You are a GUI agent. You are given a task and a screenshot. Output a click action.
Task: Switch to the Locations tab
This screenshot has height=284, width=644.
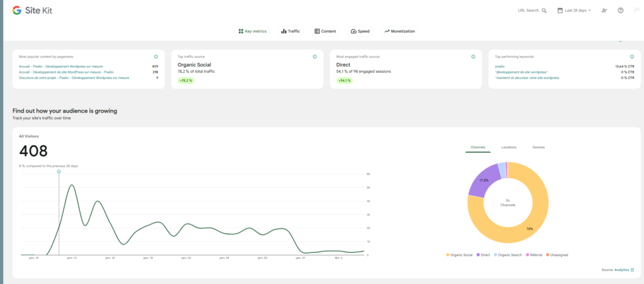[509, 147]
